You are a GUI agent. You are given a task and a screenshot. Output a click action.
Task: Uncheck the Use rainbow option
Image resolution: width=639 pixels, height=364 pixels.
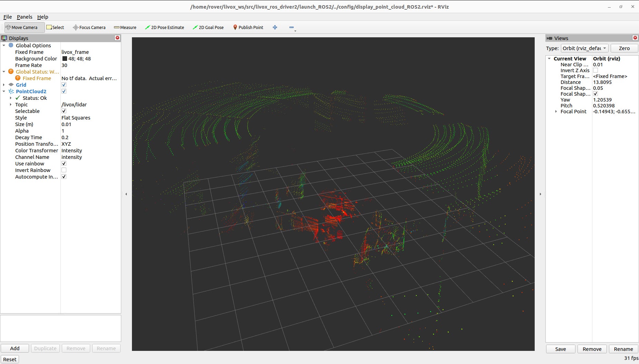pos(64,164)
